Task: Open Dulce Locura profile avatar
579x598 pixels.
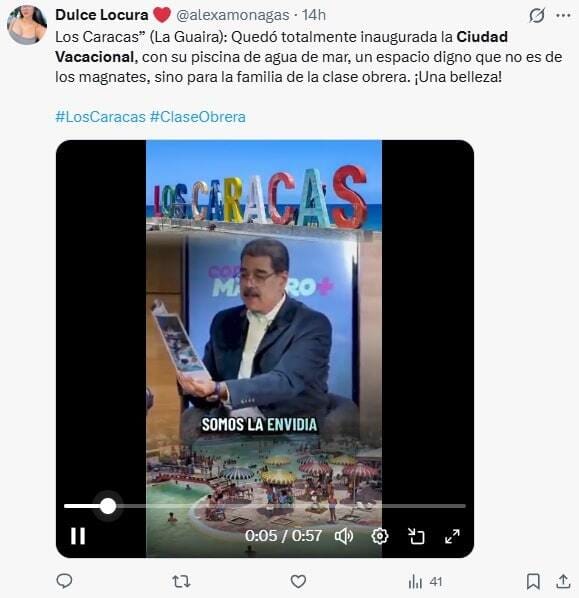Action: point(27,25)
